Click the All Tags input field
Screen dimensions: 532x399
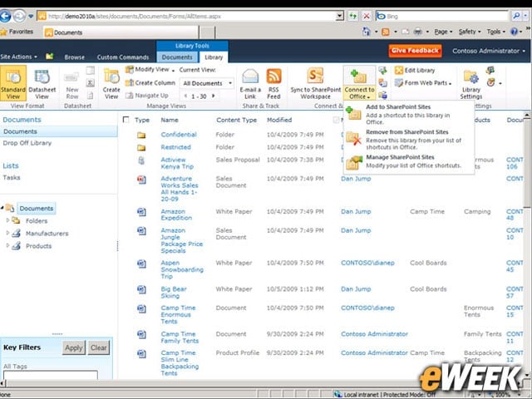click(51, 375)
